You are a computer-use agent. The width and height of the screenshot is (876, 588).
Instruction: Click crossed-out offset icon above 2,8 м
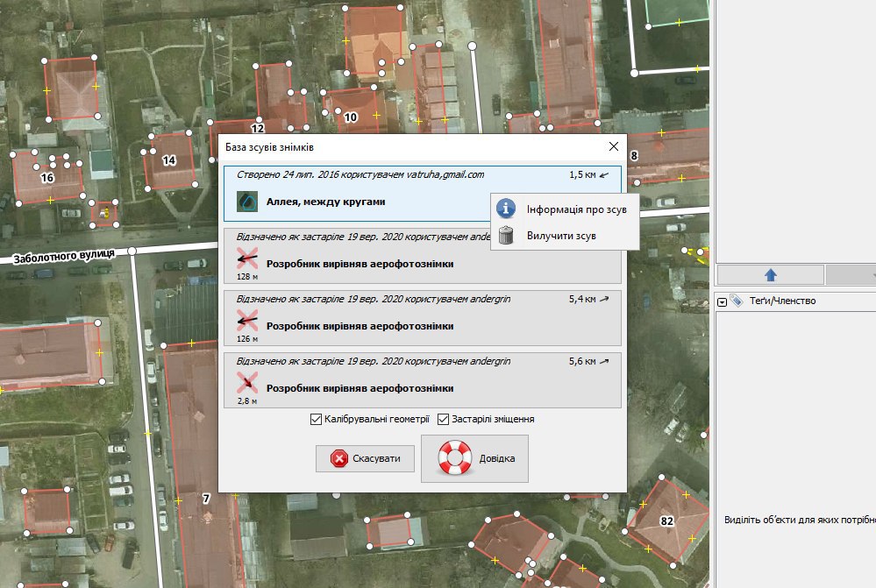tap(247, 383)
